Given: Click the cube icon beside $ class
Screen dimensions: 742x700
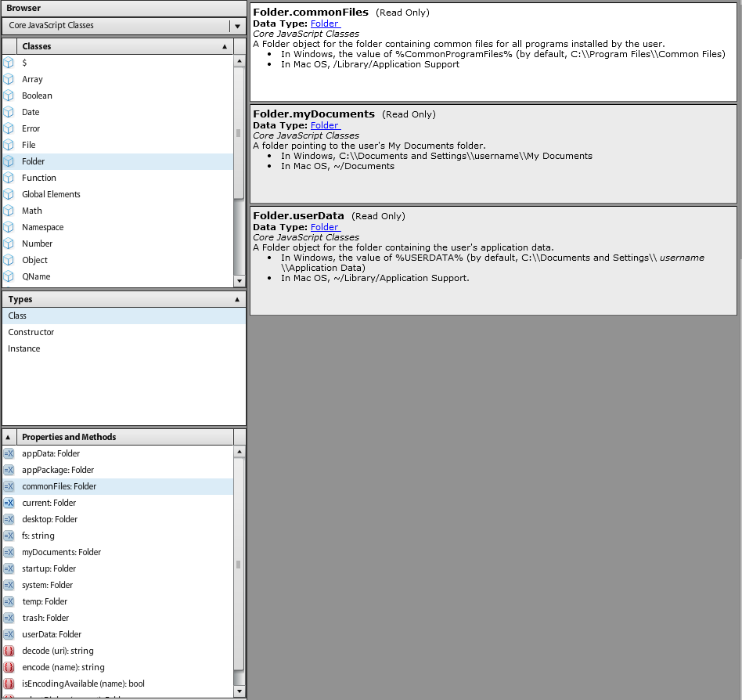Looking at the screenshot, I should point(9,63).
